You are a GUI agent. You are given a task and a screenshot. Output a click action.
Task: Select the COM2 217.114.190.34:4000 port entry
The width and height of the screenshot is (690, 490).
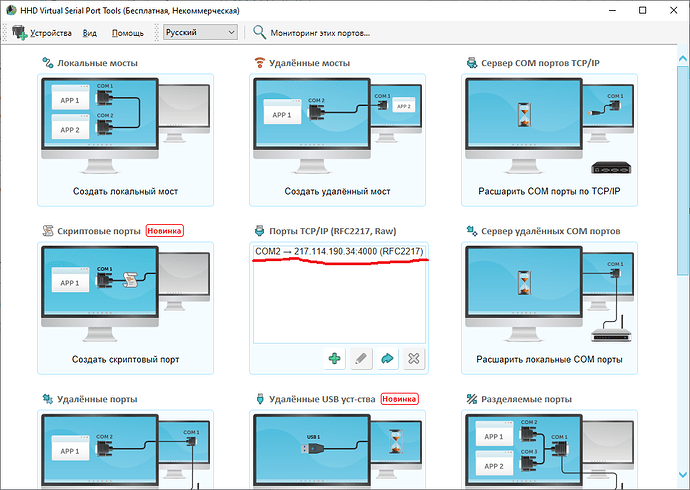point(339,251)
